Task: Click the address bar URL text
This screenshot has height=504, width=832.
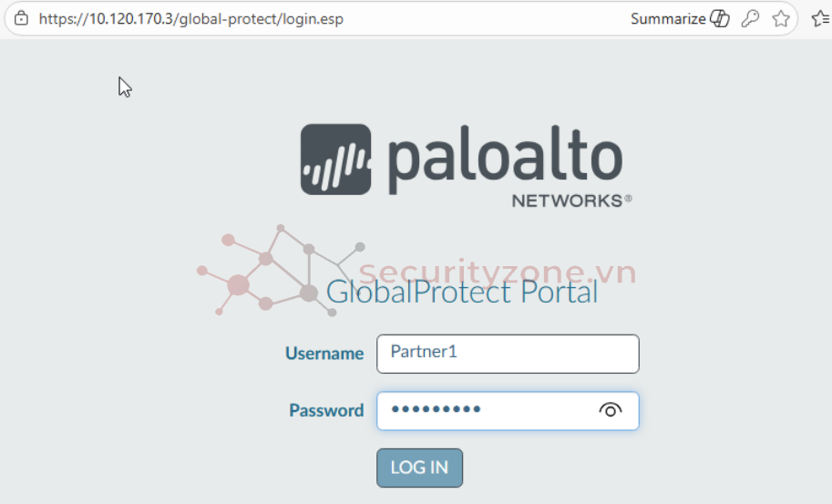Action: (190, 18)
